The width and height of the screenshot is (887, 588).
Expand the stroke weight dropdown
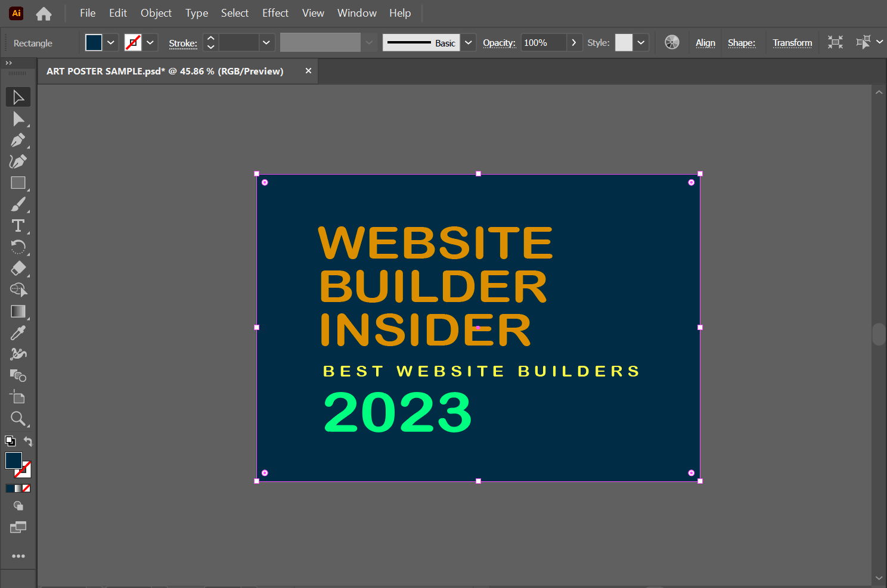pos(266,43)
